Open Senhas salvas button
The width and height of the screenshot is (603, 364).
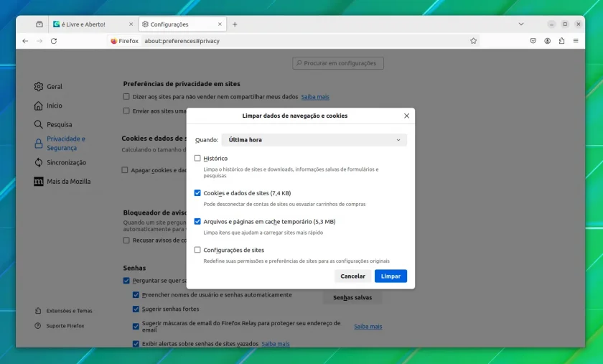(x=352, y=297)
